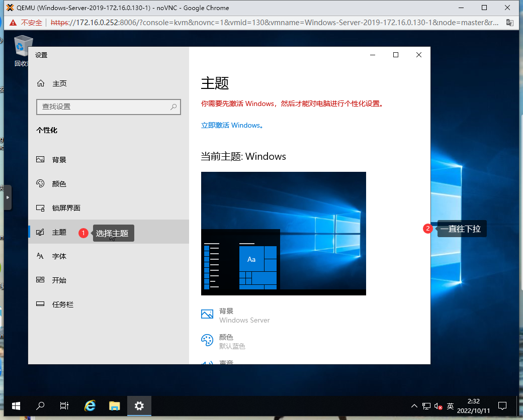
Task: Open the 锁屏界面 settings page
Action: point(109,208)
